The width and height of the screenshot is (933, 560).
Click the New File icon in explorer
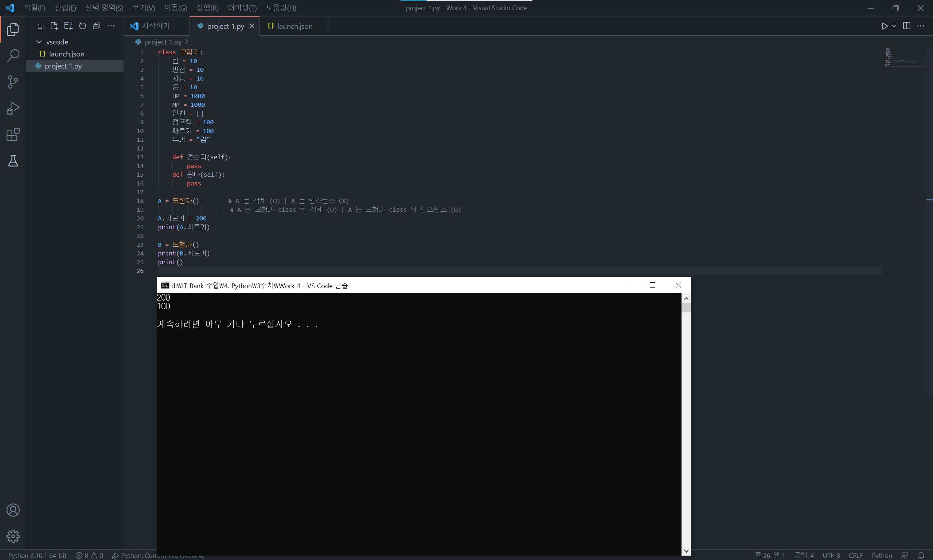coord(54,26)
